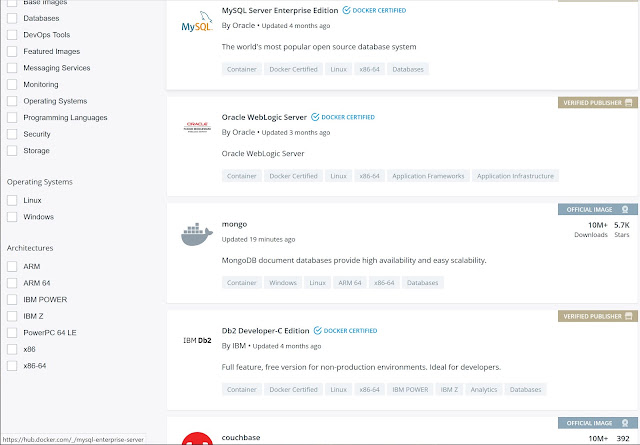Click the mongo Docker whale icon
The height and width of the screenshot is (445, 640).
pyautogui.click(x=197, y=234)
